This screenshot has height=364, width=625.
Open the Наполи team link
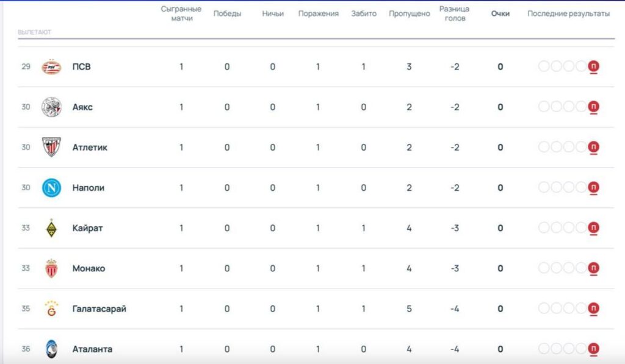coord(88,188)
